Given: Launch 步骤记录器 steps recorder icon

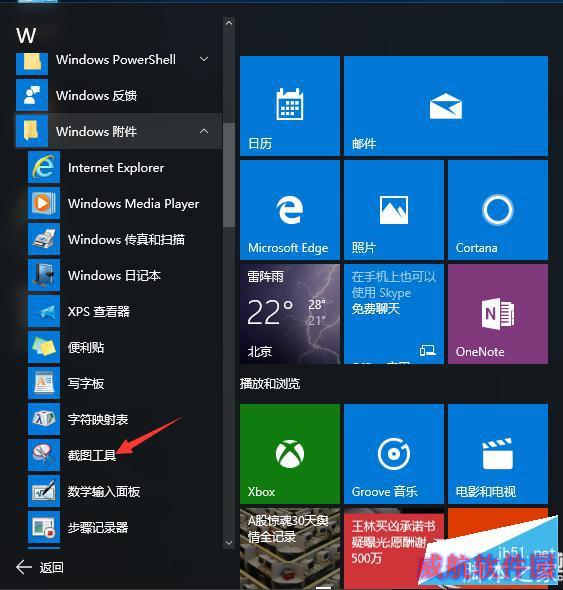Looking at the screenshot, I should pos(44,527).
